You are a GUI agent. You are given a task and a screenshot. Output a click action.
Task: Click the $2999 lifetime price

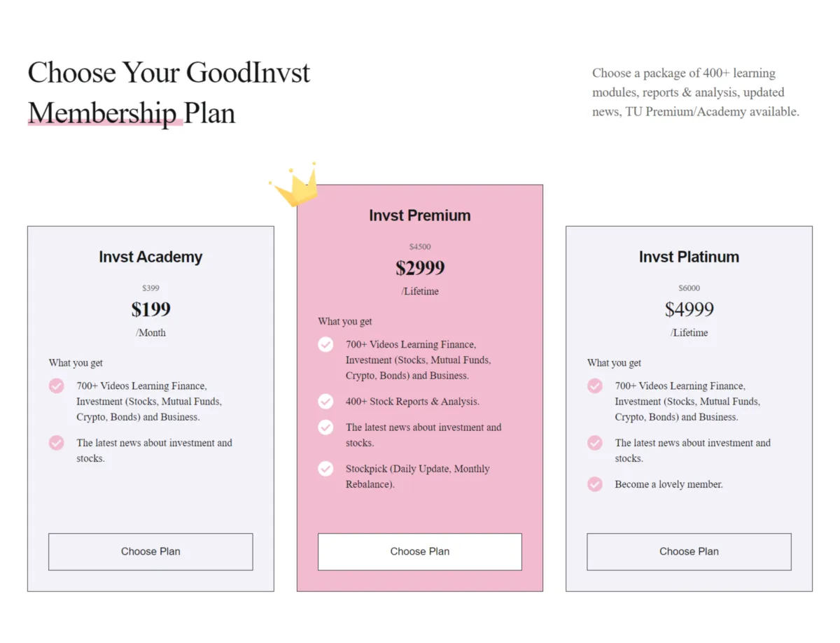[420, 268]
